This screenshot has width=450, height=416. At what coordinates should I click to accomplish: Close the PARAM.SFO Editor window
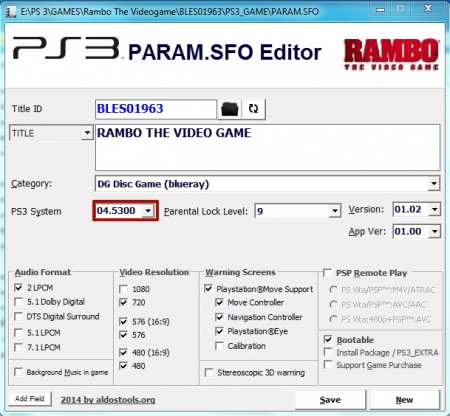[428, 9]
